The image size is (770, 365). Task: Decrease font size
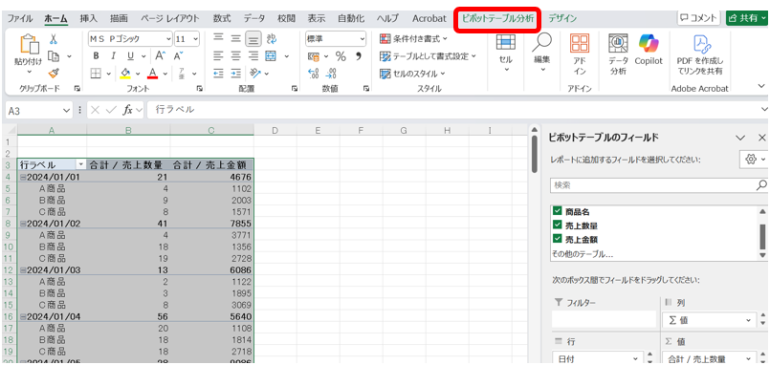[x=178, y=56]
